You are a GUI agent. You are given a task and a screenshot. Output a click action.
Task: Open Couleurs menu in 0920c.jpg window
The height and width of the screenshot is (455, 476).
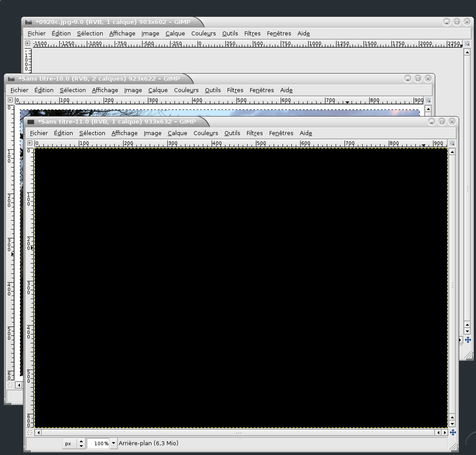click(x=203, y=33)
